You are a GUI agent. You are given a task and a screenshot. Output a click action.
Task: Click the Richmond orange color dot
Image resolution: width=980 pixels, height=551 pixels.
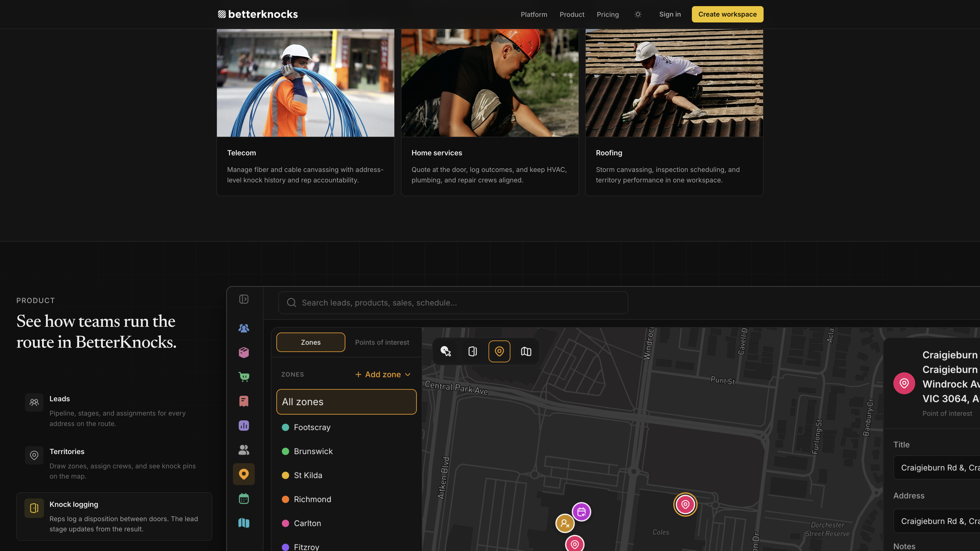pyautogui.click(x=285, y=499)
